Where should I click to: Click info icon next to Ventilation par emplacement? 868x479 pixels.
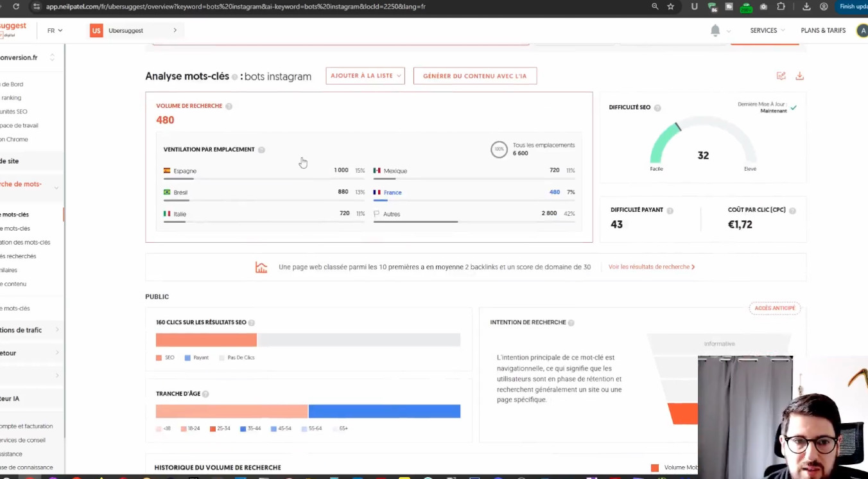click(x=261, y=150)
